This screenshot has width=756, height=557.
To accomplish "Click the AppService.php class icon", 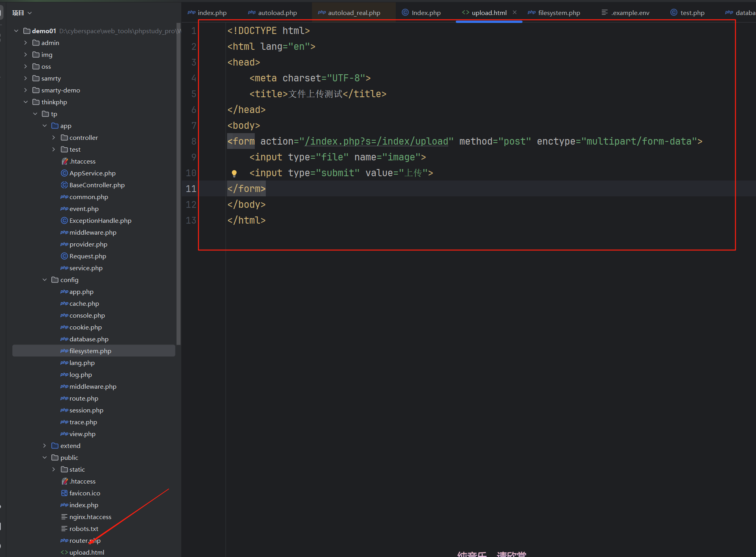I will [x=64, y=173].
